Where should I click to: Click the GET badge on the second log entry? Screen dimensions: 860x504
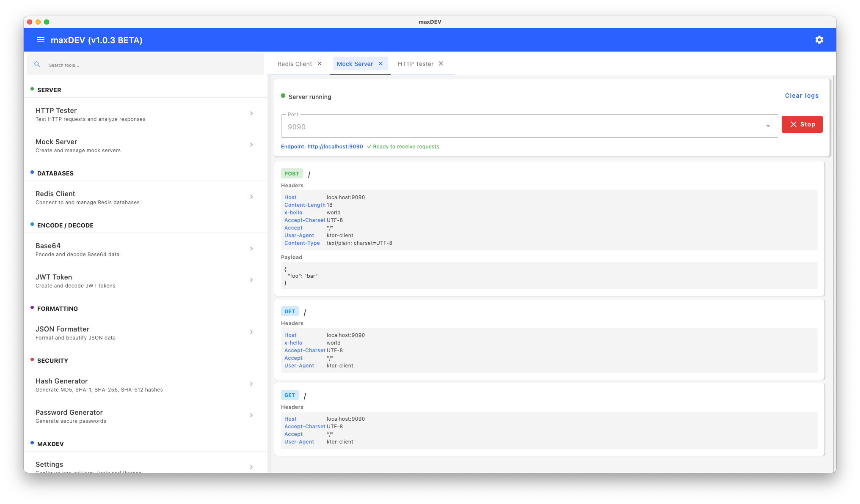(x=289, y=311)
